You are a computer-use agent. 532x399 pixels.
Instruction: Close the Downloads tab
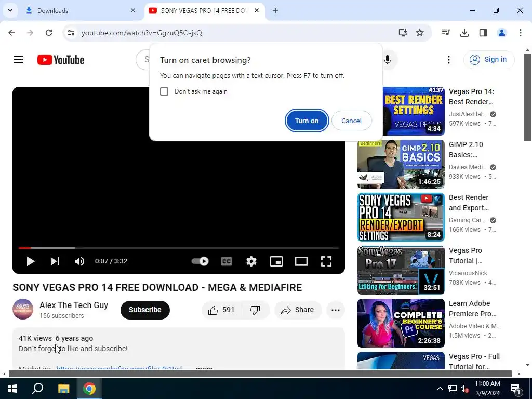[132, 10]
